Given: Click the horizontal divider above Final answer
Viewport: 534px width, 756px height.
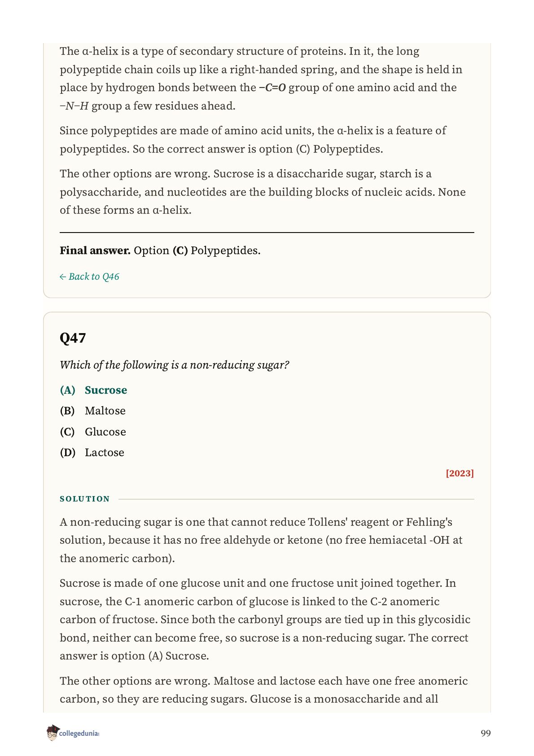Looking at the screenshot, I should (267, 233).
